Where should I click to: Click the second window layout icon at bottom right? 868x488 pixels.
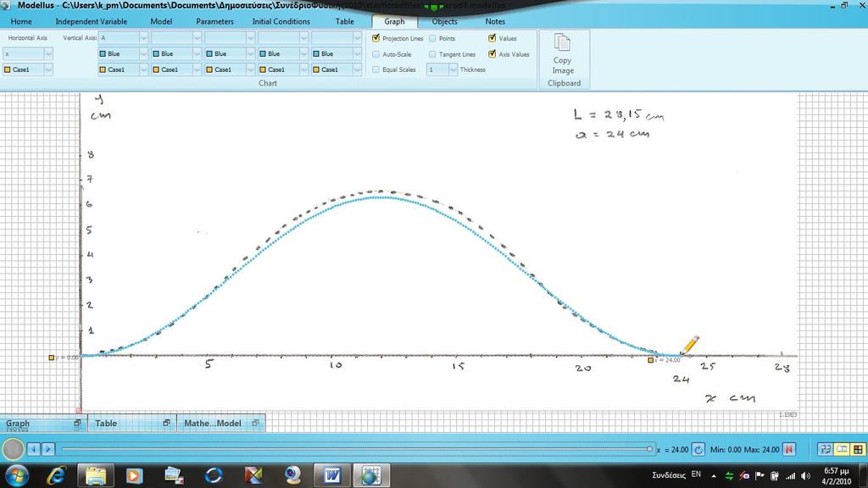click(x=842, y=449)
